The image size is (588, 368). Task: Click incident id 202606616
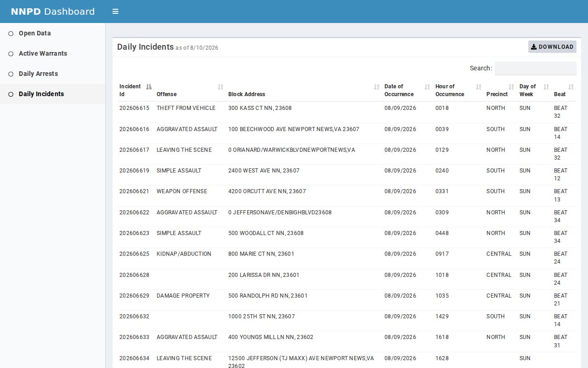click(x=134, y=129)
